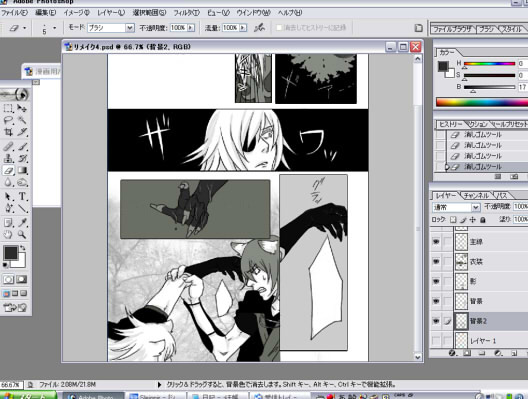The image size is (528, 399).
Task: Select the Move tool
Action: 22,108
